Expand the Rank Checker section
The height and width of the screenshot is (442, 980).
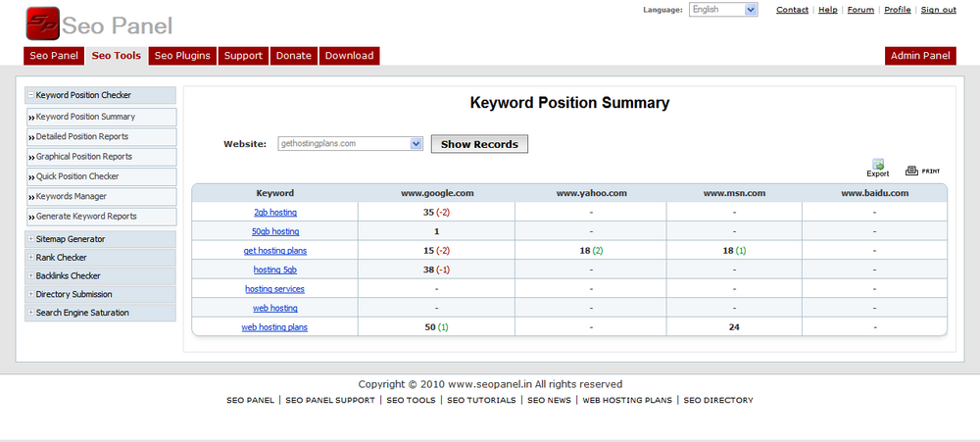point(30,257)
